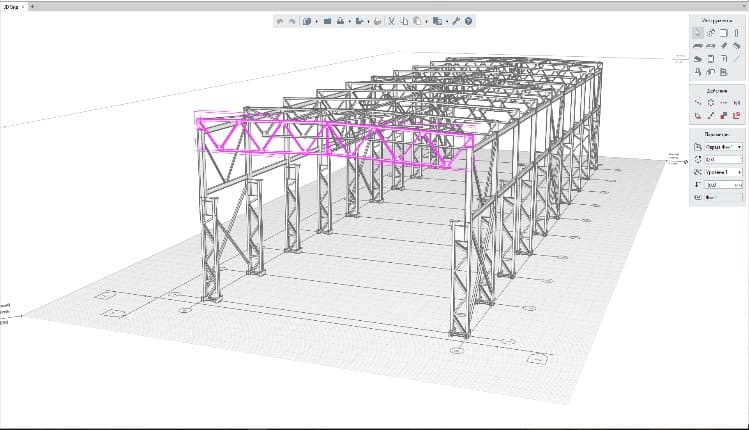Undo the last action in the top toolbar
Image resolution: width=749 pixels, height=430 pixels.
click(280, 21)
